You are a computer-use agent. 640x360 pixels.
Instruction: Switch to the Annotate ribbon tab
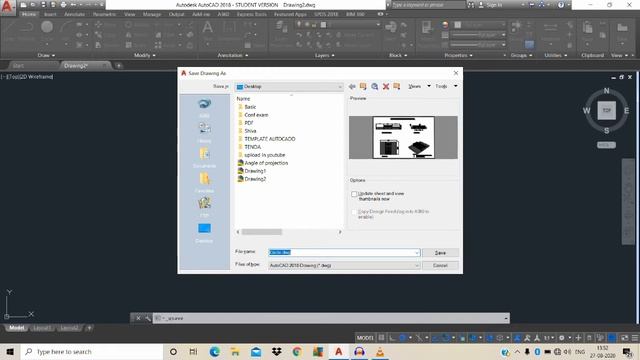pyautogui.click(x=75, y=14)
